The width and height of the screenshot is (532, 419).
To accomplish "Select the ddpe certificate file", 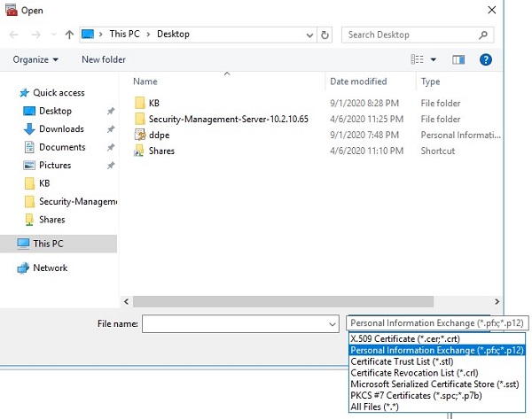I will 158,135.
